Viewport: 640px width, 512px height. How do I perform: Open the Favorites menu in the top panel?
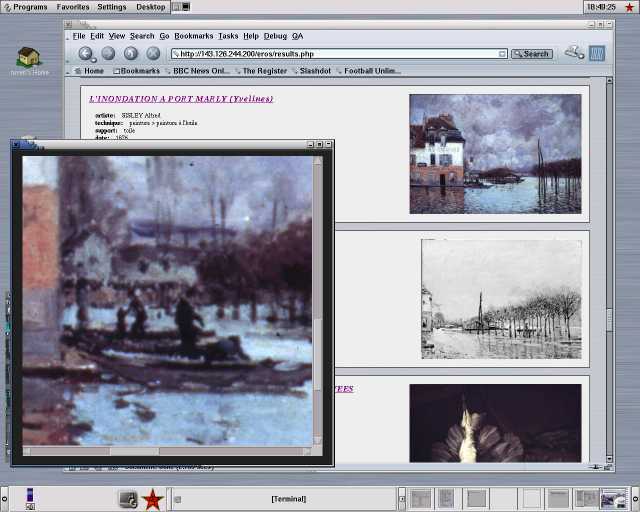[73, 7]
